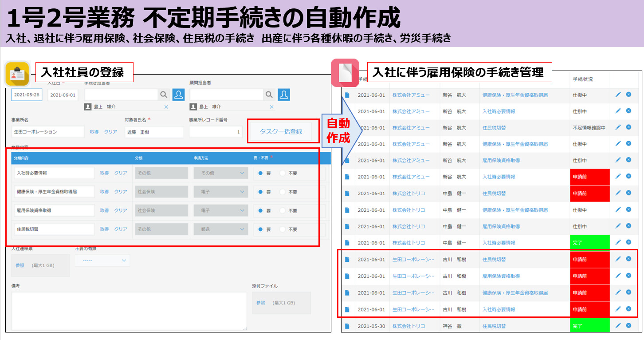Click 参照 under 添付ファイル
This screenshot has width=644, height=340.
[x=261, y=303]
